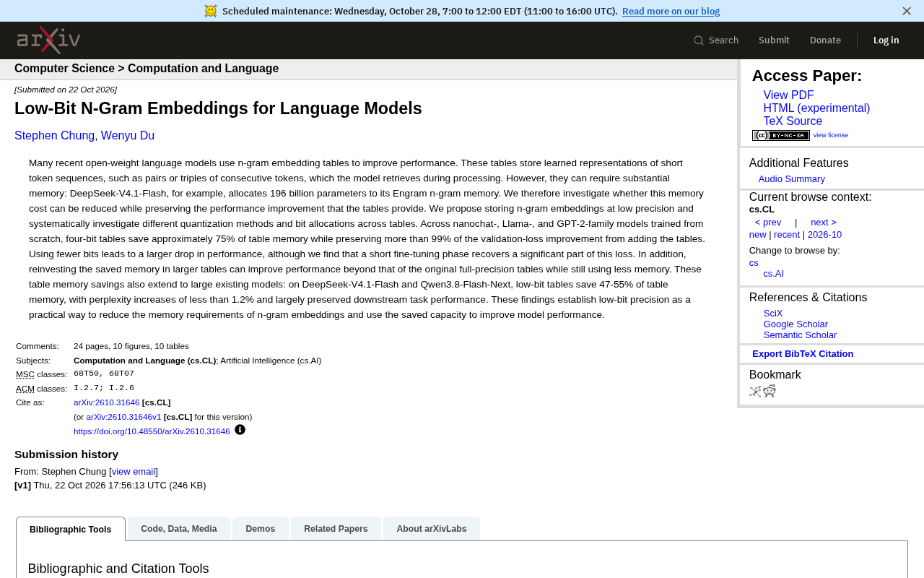
Task: Click the new listing link
Action: coord(758,235)
